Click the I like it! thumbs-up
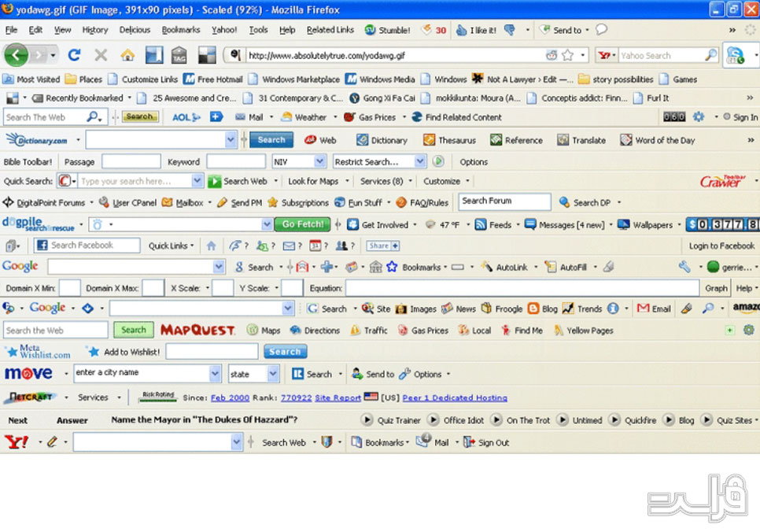The height and width of the screenshot is (532, 760). click(477, 30)
